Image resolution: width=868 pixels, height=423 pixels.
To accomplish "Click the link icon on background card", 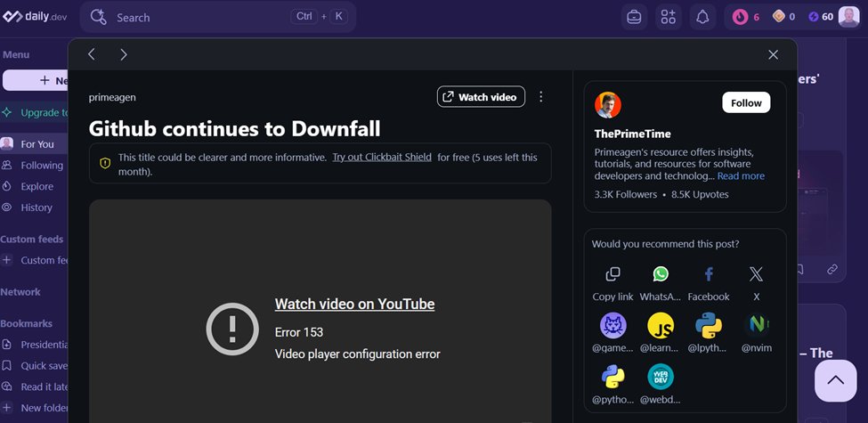I will coord(832,269).
